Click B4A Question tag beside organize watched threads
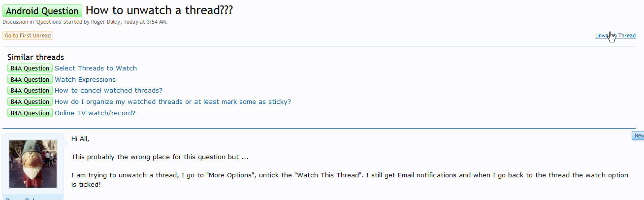Screen dimensions: 644x200 (x=30, y=102)
